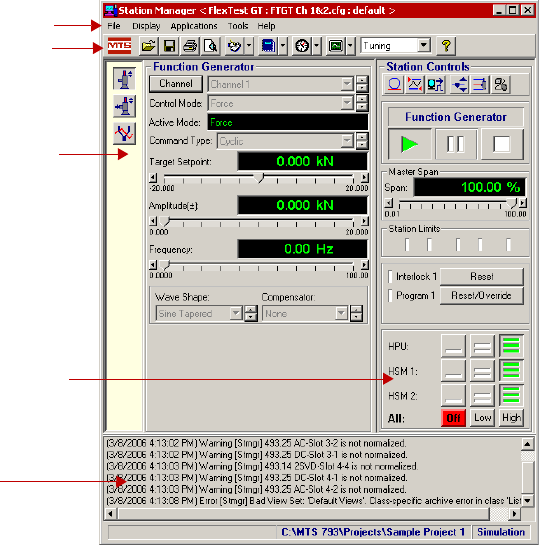Click the meters gauge toolbar icon
Image resolution: width=539 pixels, height=545 pixels.
(302, 46)
